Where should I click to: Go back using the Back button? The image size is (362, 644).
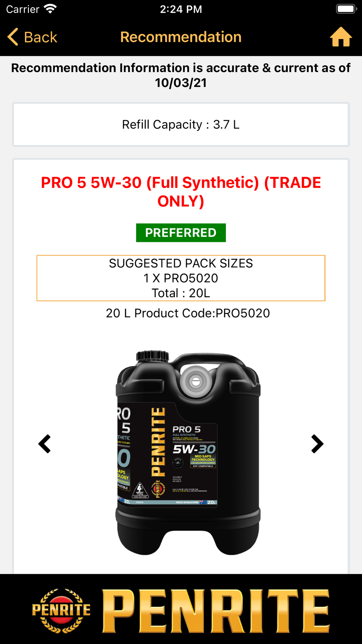(32, 37)
